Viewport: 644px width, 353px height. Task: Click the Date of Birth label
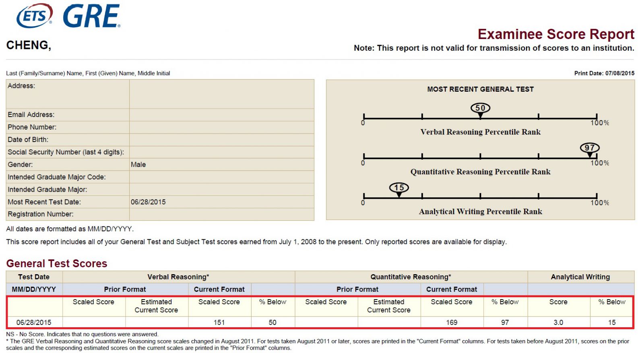pos(28,140)
